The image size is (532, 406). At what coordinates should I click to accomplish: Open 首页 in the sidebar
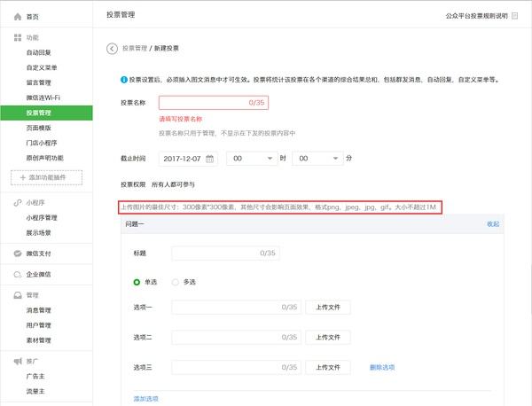(x=33, y=17)
